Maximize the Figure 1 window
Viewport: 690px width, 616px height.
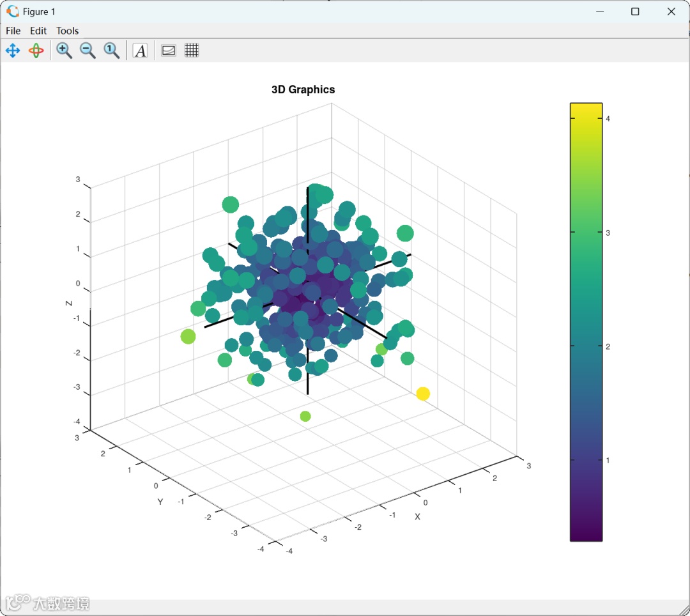tap(635, 12)
